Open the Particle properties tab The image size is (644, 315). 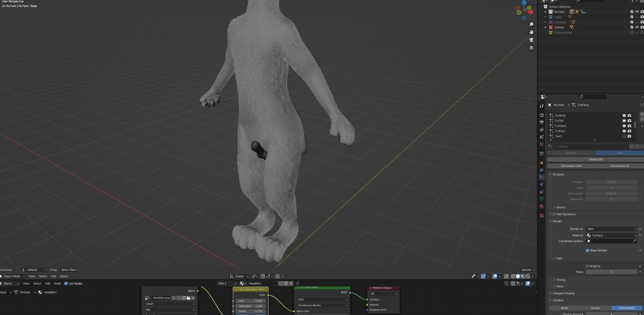click(x=542, y=177)
